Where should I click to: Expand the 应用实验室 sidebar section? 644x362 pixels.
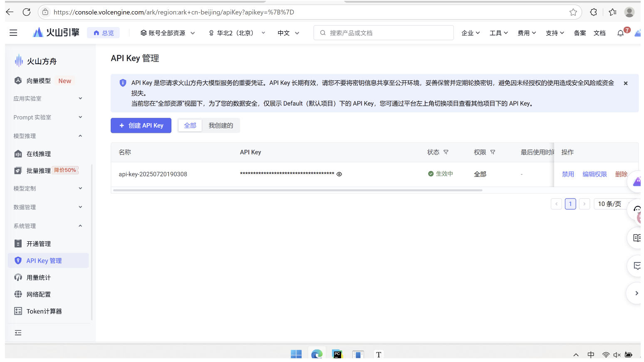48,99
